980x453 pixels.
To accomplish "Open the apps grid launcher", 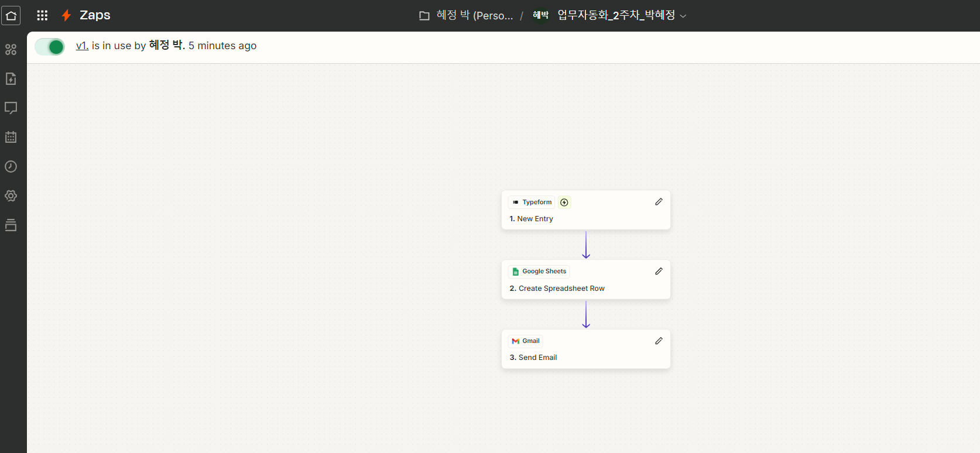I will click(x=42, y=15).
